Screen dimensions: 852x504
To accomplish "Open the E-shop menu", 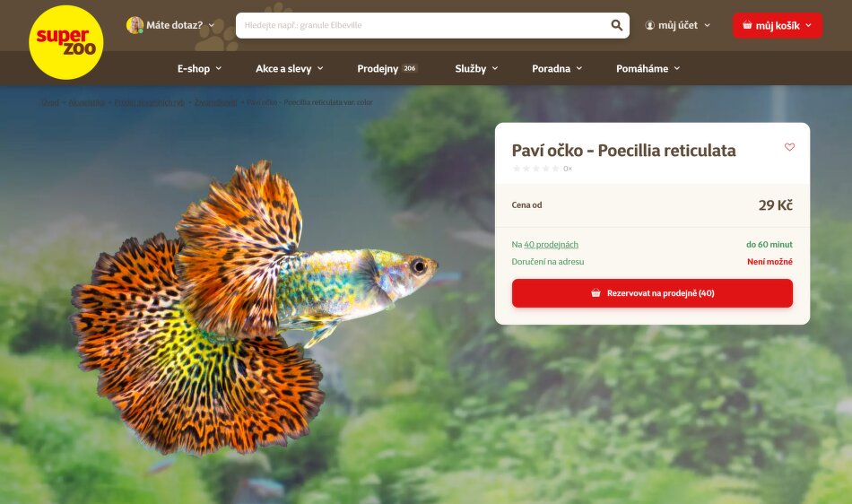I will pyautogui.click(x=199, y=68).
